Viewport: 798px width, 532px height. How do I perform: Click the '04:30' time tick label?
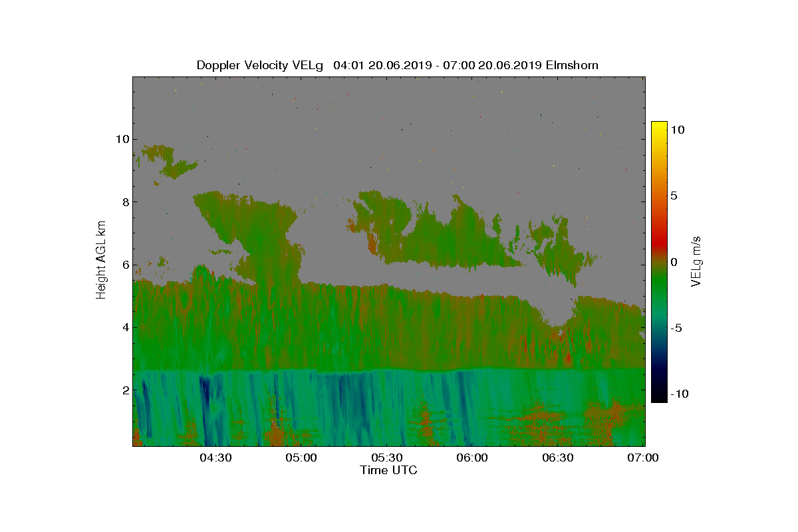click(215, 458)
